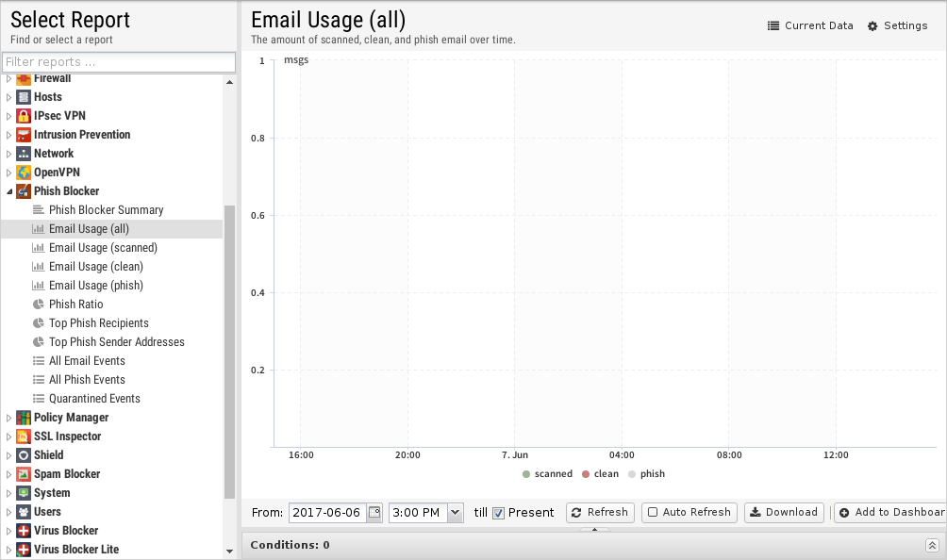Screen dimensions: 947x560
Task: Click the SSL Inspector icon
Action: (x=24, y=436)
